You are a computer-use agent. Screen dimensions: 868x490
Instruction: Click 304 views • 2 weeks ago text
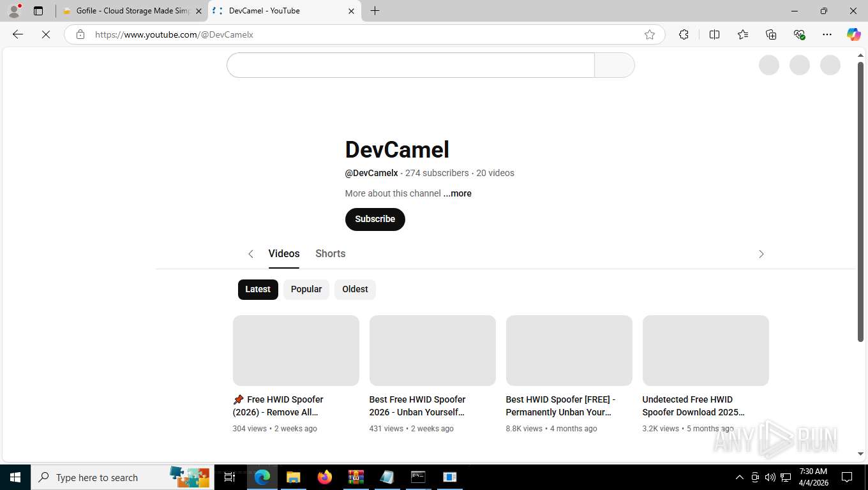coord(275,429)
